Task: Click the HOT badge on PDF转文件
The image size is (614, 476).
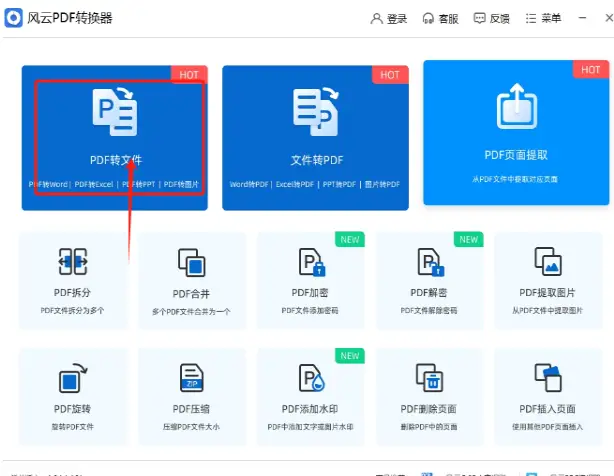Action: 189,74
